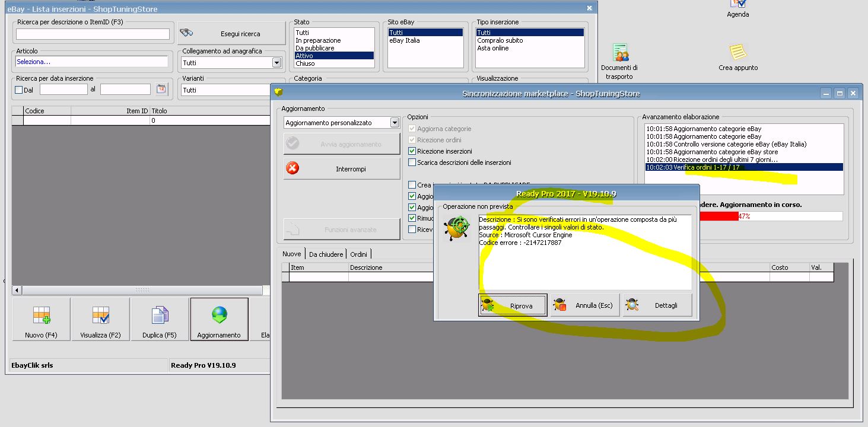This screenshot has height=427, width=868.
Task: Select Compralo subito in Tipo inserzione
Action: [530, 40]
